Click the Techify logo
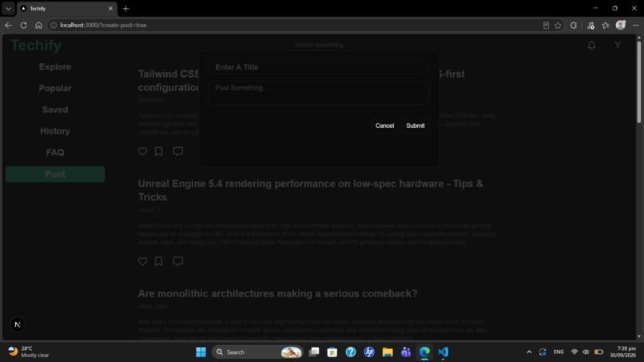The width and height of the screenshot is (644, 362). click(36, 46)
